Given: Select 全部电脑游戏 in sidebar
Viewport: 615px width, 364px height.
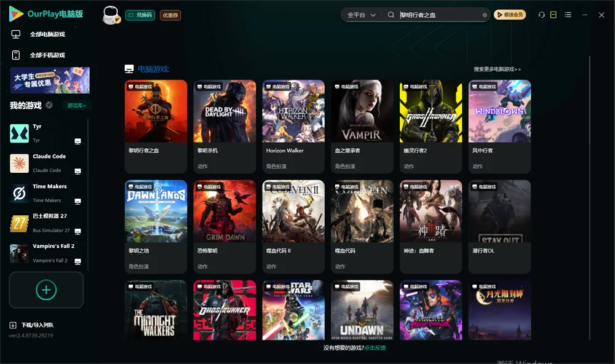Looking at the screenshot, I should [x=47, y=34].
